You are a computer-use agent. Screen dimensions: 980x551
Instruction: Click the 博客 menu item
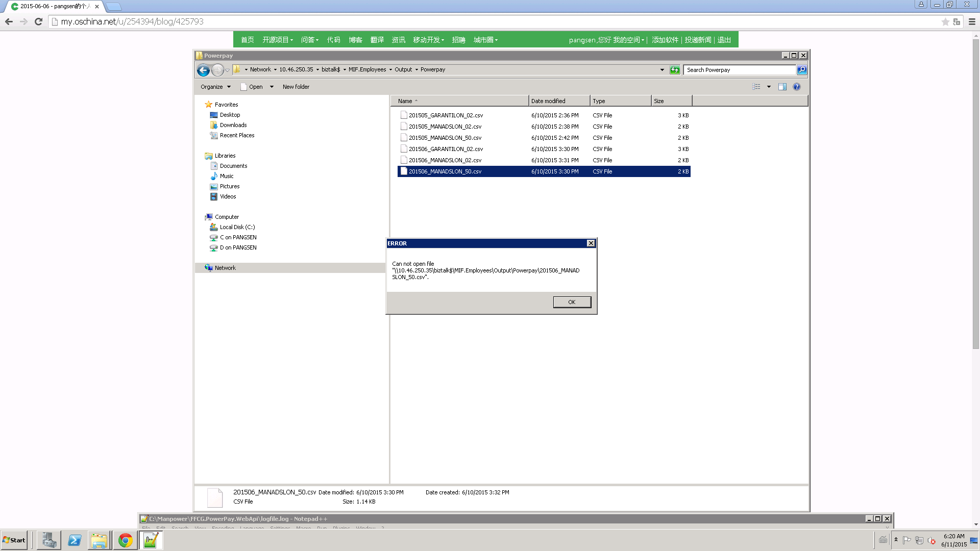click(x=355, y=40)
